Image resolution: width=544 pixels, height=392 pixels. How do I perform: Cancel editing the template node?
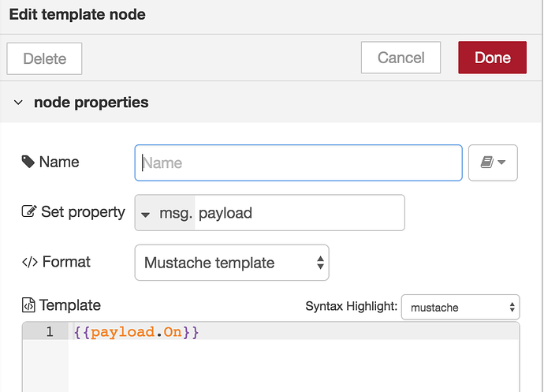pos(401,58)
